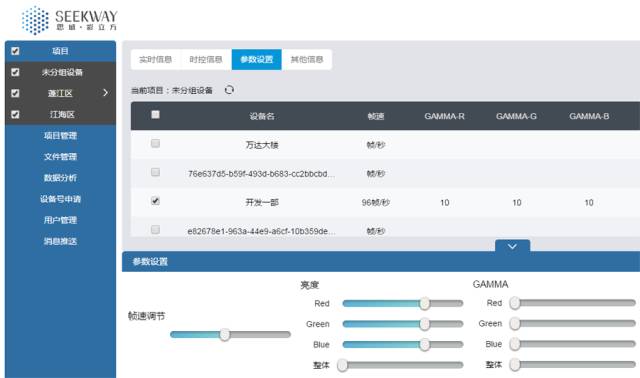640x378 pixels.
Task: Switch to the 时控信息 tab
Action: (x=206, y=60)
